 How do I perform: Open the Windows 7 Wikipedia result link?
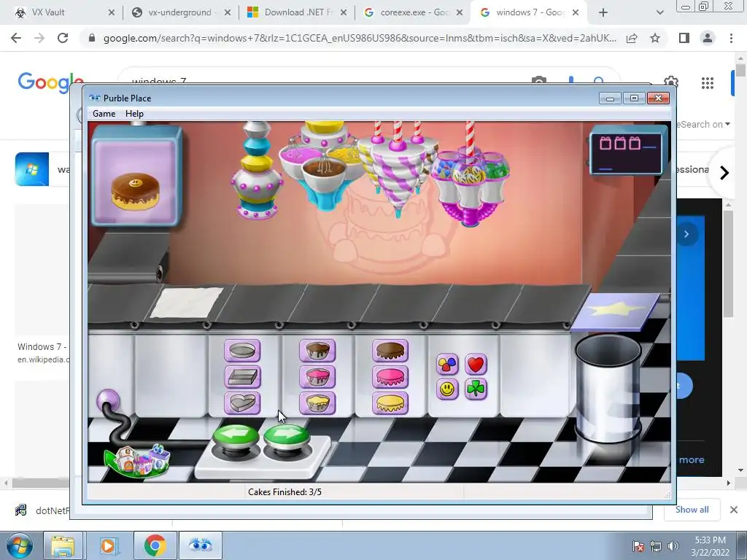[42, 352]
